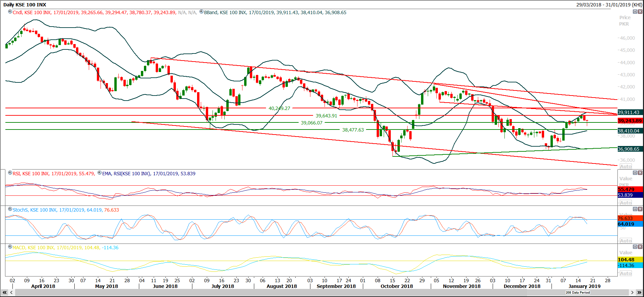Maximize the main price chart panel

point(635,12)
